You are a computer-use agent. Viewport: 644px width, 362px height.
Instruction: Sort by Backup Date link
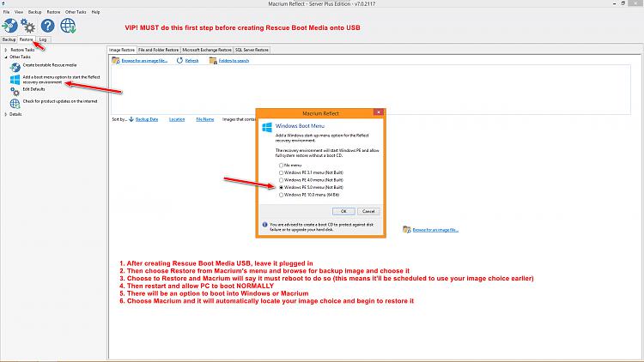147,119
